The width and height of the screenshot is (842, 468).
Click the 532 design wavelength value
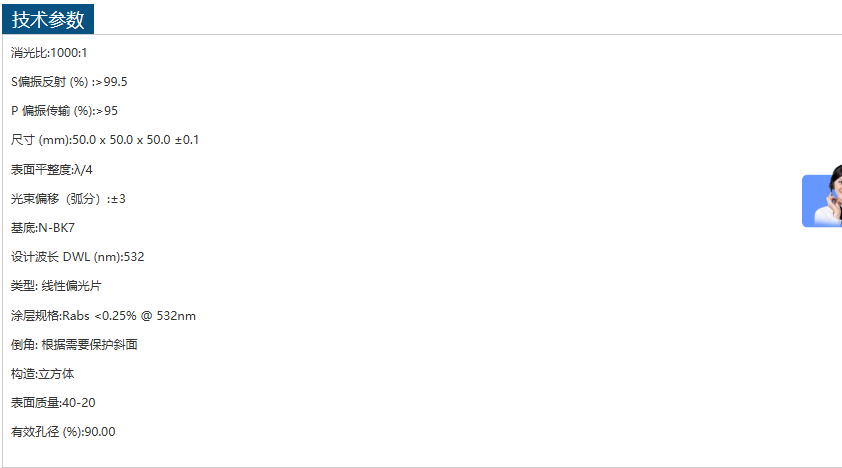click(134, 257)
